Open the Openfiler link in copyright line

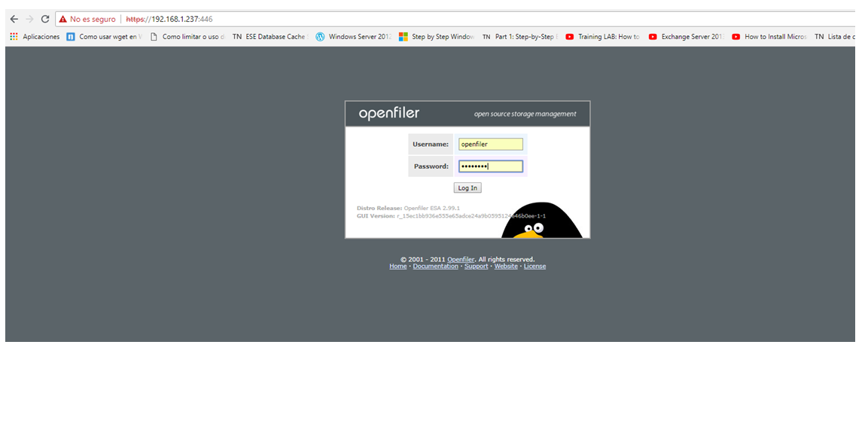pyautogui.click(x=461, y=259)
